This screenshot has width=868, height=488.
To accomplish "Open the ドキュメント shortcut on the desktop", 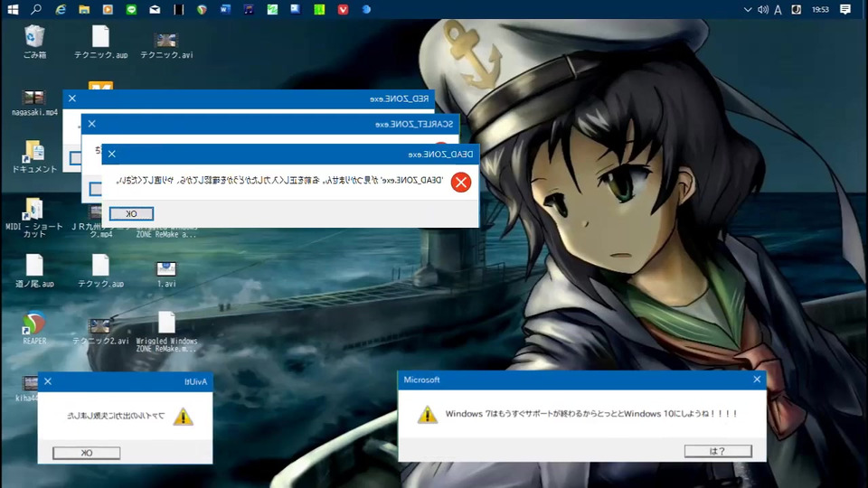I will (x=34, y=156).
